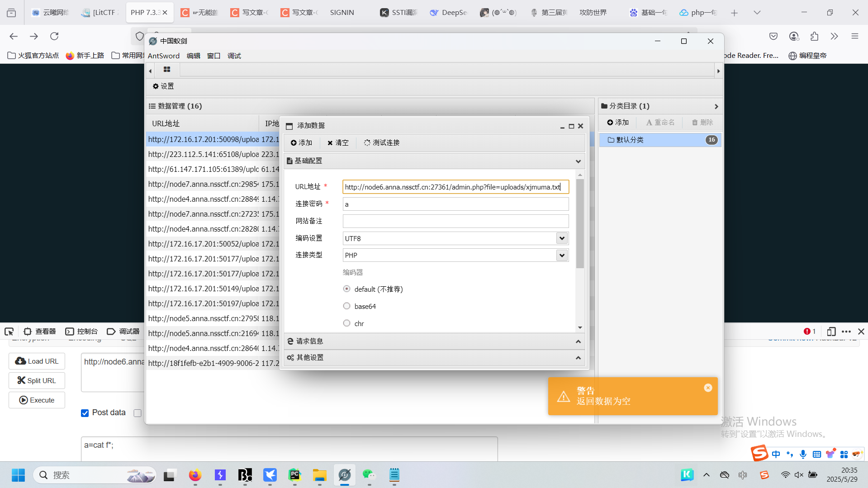Open the 新手上路 bookmark
868x488 pixels.
[x=85, y=56]
